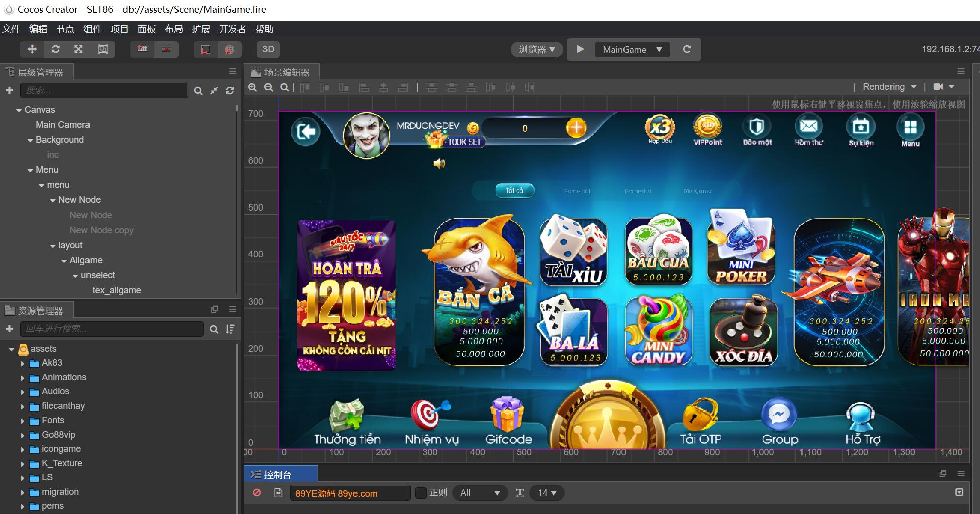Toggle 3D scene view
The height and width of the screenshot is (514, 980).
pyautogui.click(x=269, y=49)
